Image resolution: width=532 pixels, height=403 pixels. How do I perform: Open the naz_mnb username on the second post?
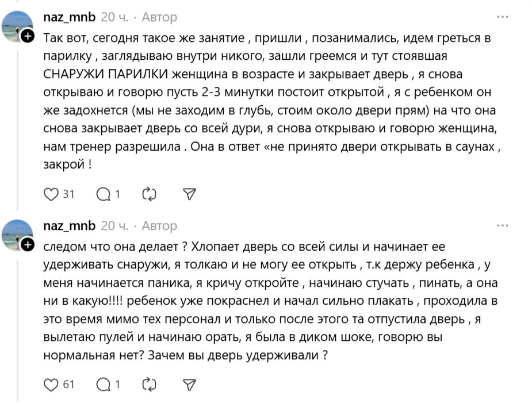[x=70, y=225]
